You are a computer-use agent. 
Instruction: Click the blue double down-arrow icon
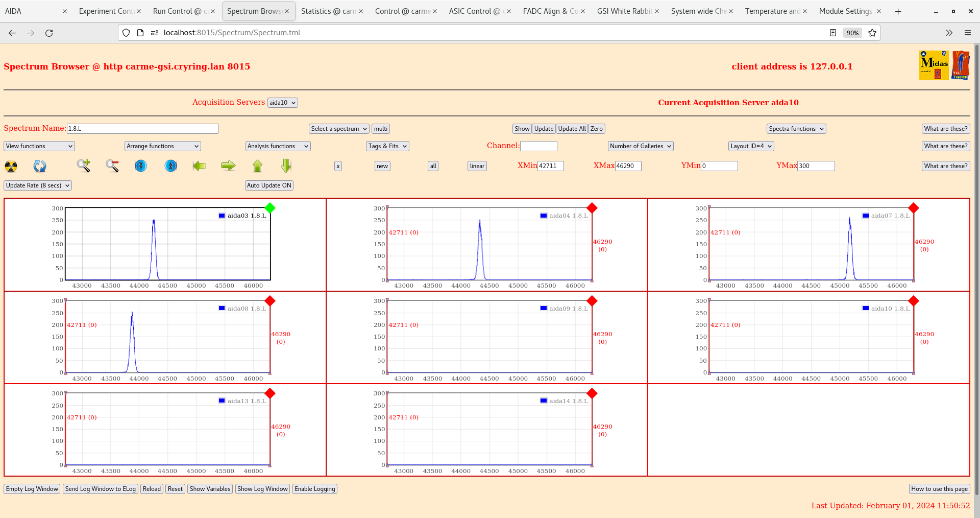[141, 166]
